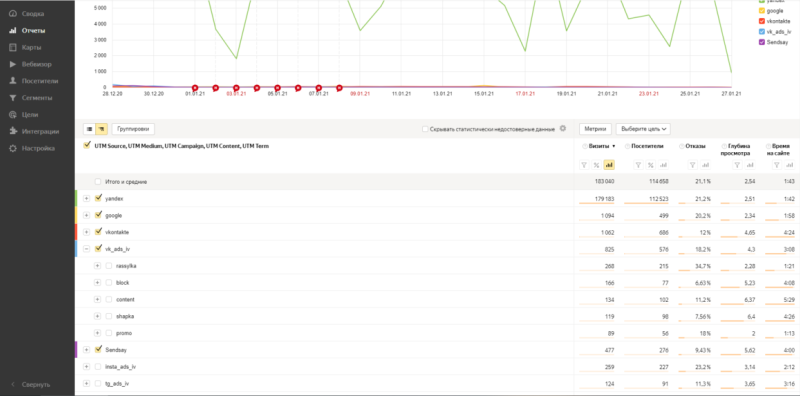
Task: Collapse the vk_ads_iv row
Action: coord(87,249)
